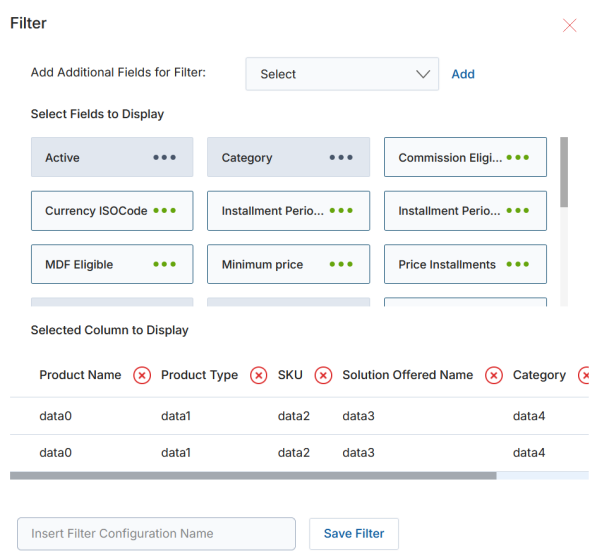590x556 pixels.
Task: Close the Filter dialog
Action: [x=569, y=26]
